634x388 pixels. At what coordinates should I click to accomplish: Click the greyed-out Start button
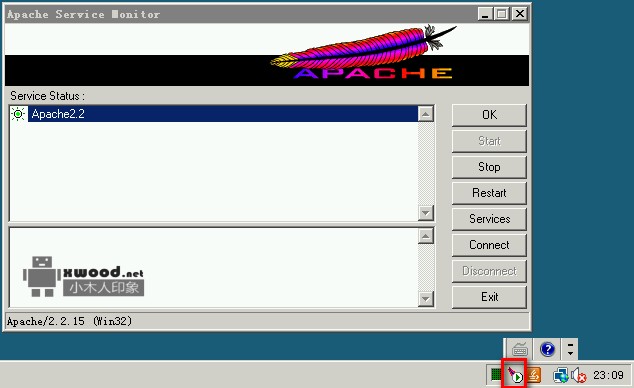click(x=489, y=141)
